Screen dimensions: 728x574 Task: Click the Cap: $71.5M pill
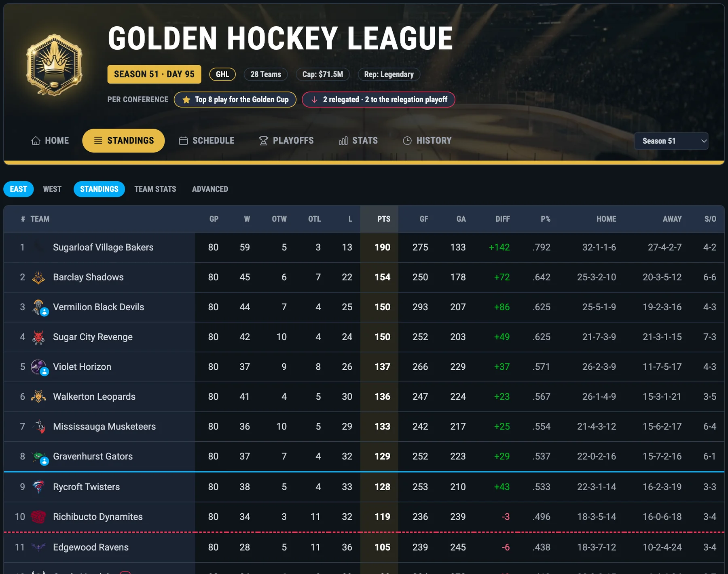coord(323,74)
